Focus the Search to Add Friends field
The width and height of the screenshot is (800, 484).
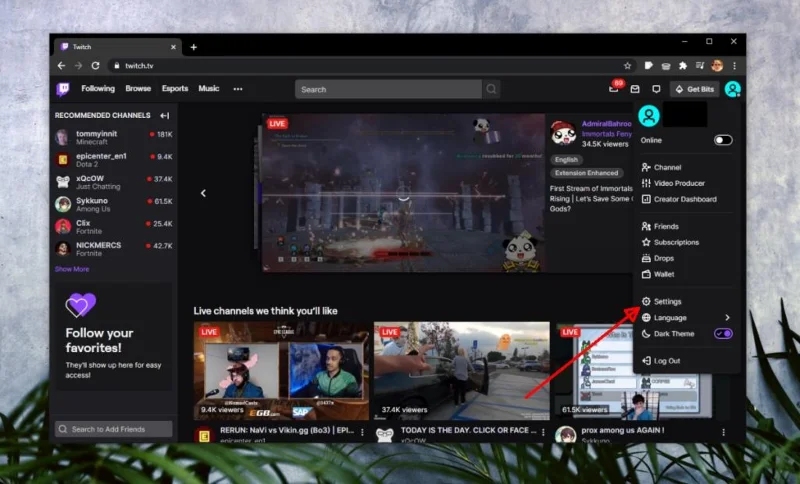coord(113,429)
